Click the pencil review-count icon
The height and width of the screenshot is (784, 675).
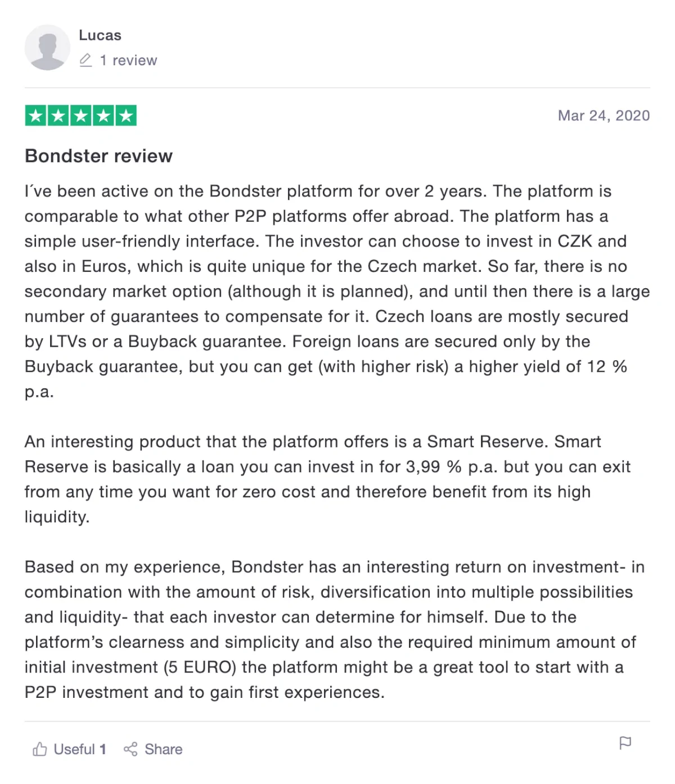tap(85, 60)
